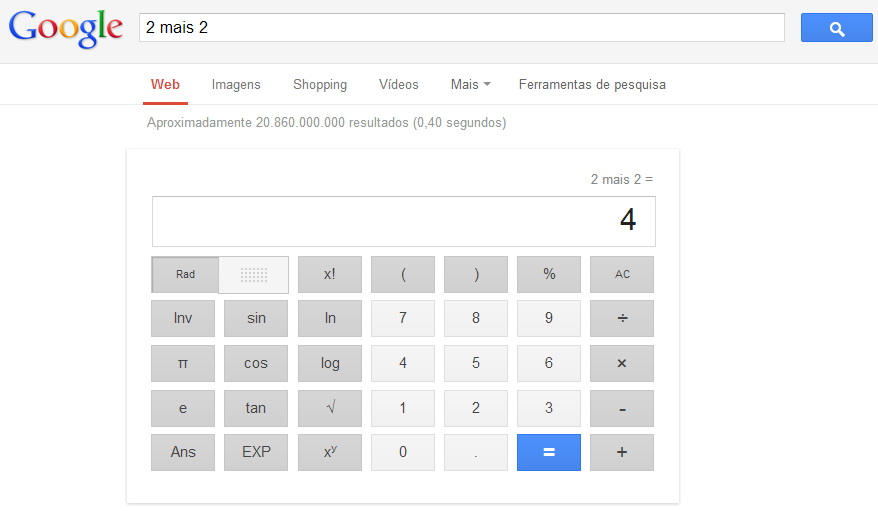Viewport: 878px width, 511px height.
Task: Click the minus operator key
Action: click(x=622, y=408)
